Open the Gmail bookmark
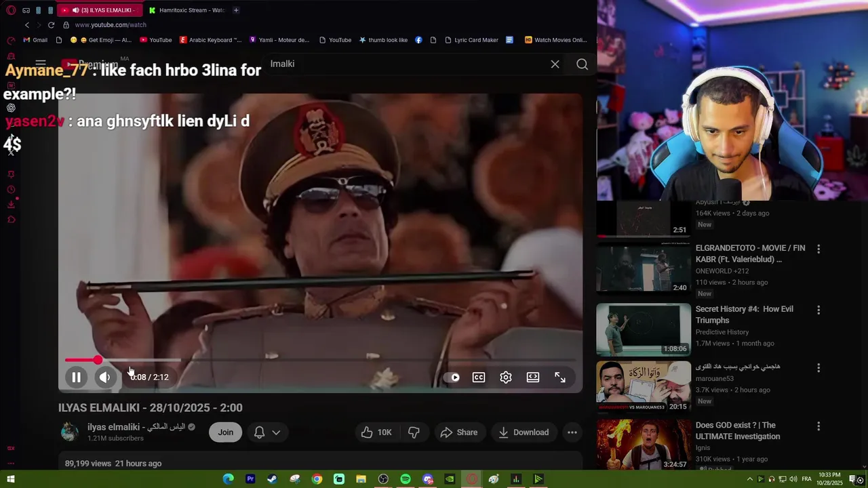 pos(35,40)
